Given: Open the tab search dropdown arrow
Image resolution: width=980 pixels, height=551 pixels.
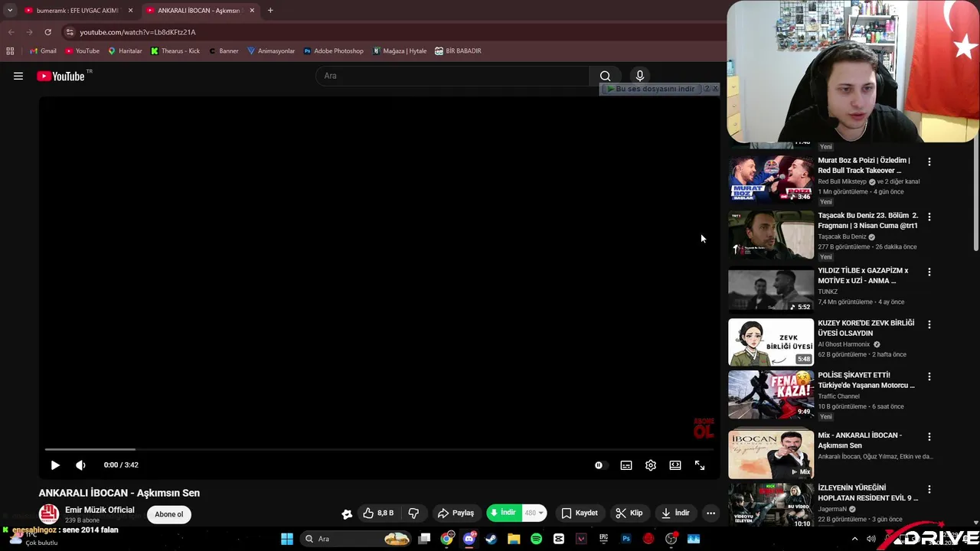Looking at the screenshot, I should [x=10, y=11].
